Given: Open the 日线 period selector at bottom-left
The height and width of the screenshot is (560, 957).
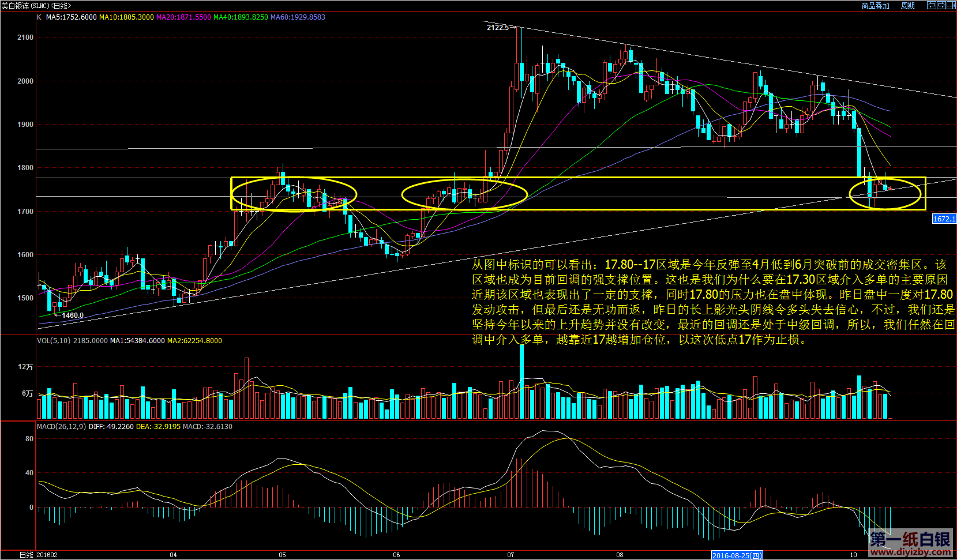Looking at the screenshot, I should (x=26, y=555).
